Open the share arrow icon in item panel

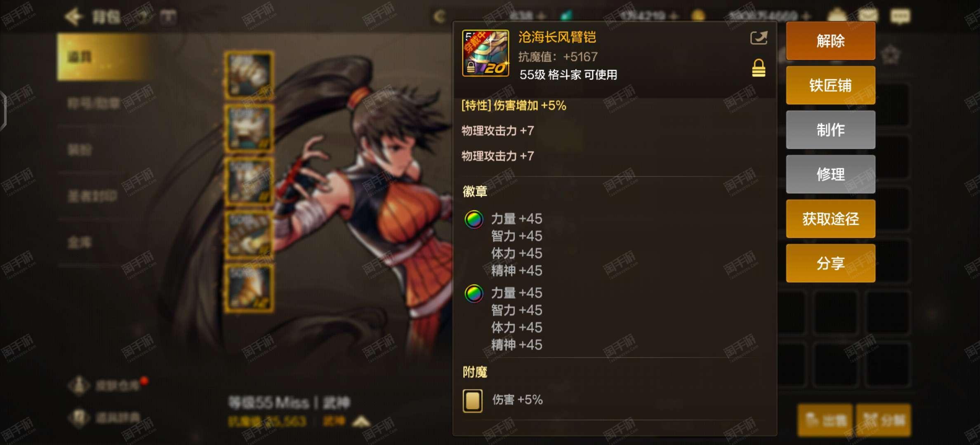(x=759, y=38)
